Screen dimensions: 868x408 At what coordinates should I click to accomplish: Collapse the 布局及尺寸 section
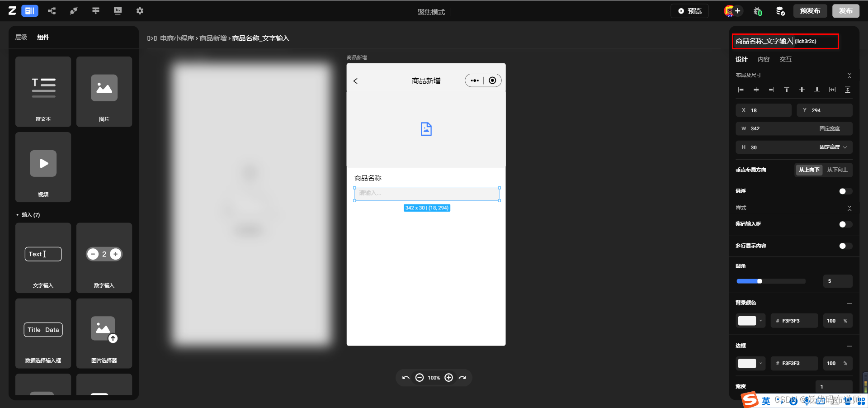[849, 76]
